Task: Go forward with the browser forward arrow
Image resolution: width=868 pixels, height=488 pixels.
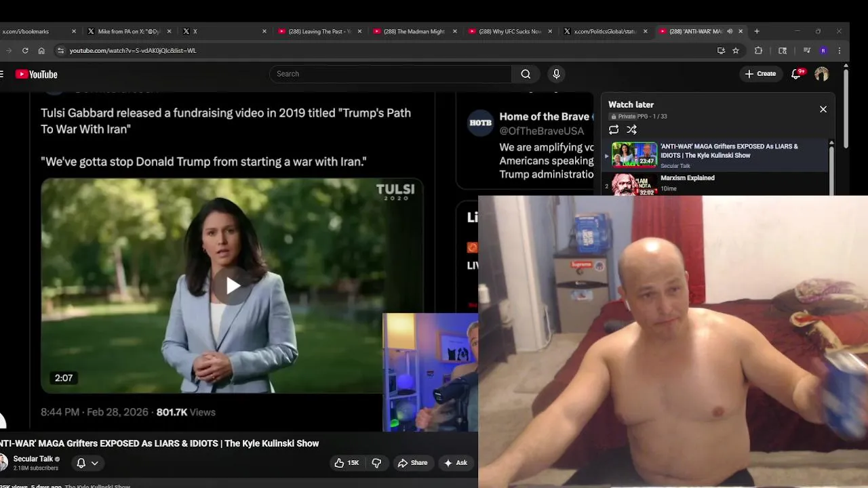Action: click(8, 50)
